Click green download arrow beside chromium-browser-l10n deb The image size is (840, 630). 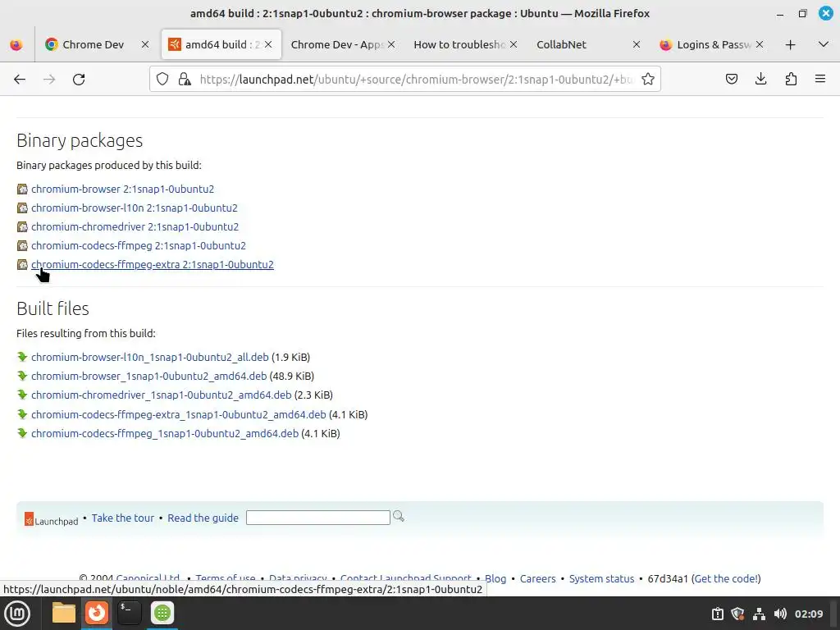tap(22, 357)
